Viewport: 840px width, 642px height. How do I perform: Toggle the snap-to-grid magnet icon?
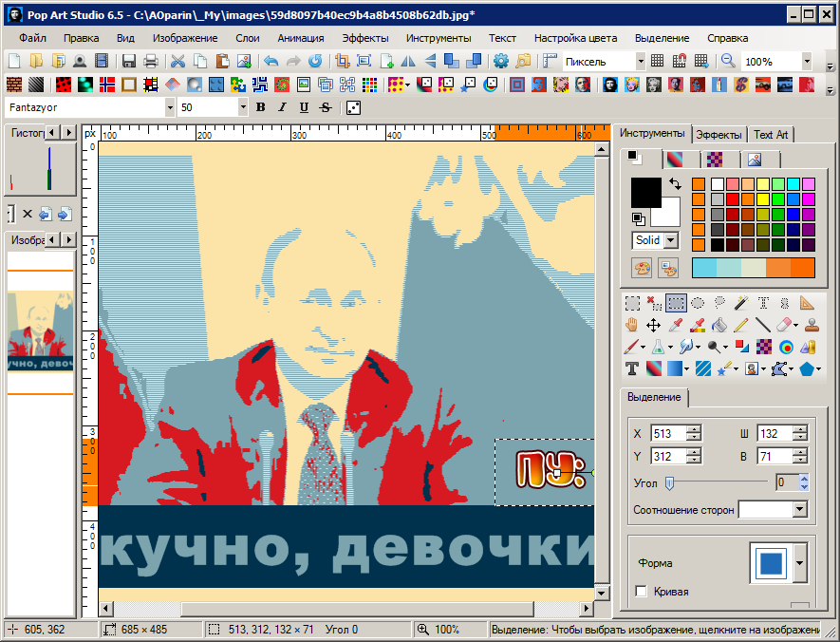coord(680,61)
